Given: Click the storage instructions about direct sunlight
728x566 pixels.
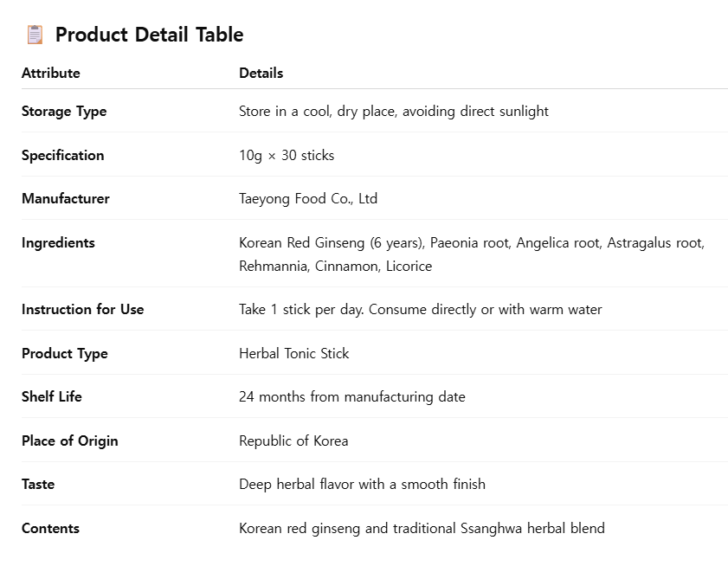Looking at the screenshot, I should coord(393,111).
